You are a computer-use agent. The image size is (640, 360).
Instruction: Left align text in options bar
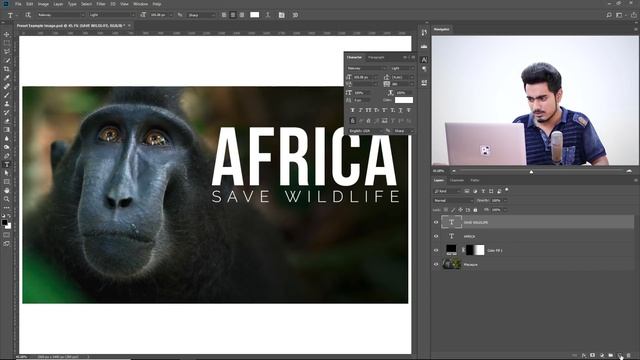[x=224, y=15]
